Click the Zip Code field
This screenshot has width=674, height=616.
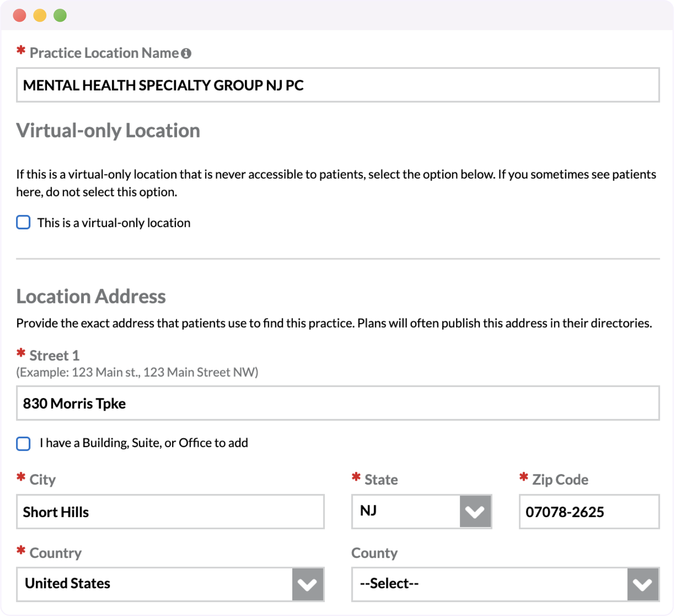[x=589, y=512]
